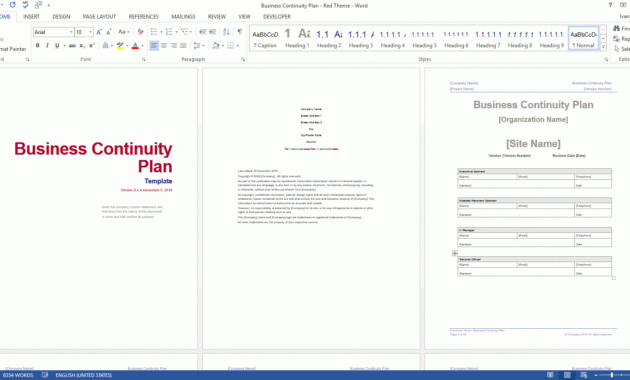The height and width of the screenshot is (380, 630).
Task: Open font name dropdown showing Arial
Action: 71,32
